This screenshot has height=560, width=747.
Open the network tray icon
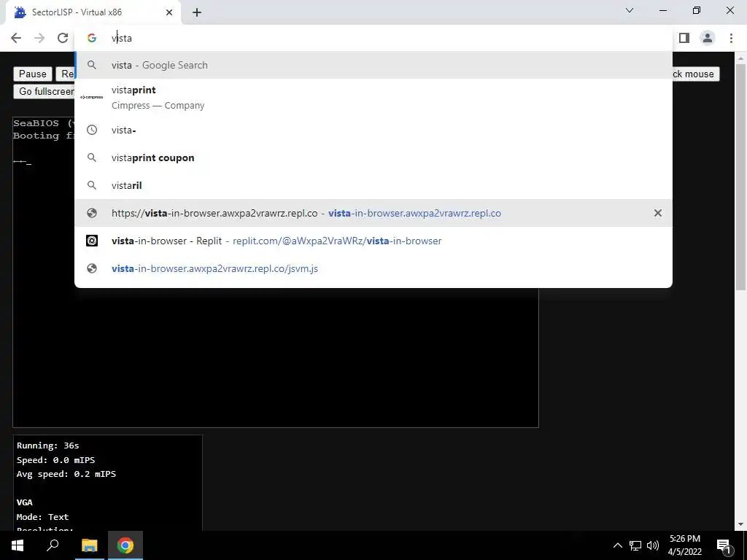click(635, 545)
